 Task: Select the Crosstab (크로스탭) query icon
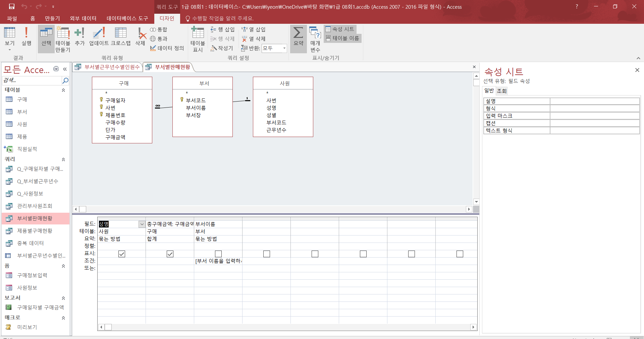point(120,36)
